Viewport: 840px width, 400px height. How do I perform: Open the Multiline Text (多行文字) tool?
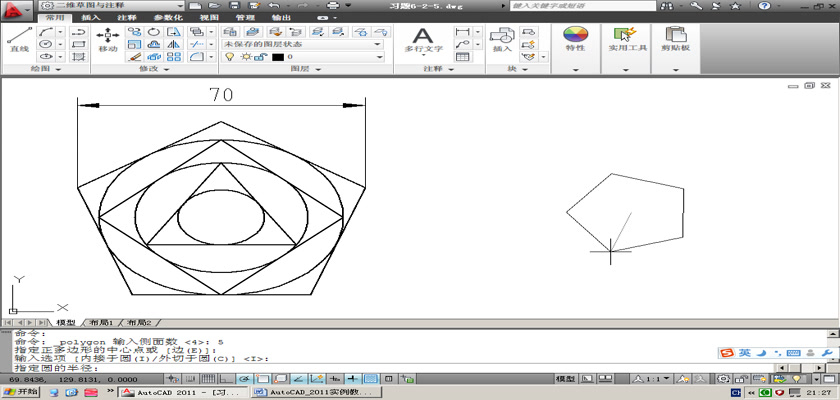pos(422,40)
